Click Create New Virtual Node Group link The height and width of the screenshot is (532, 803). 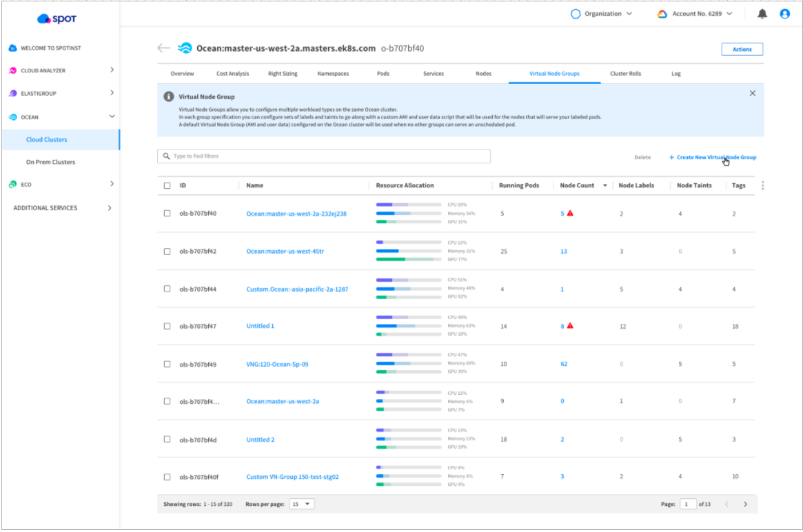tap(712, 157)
